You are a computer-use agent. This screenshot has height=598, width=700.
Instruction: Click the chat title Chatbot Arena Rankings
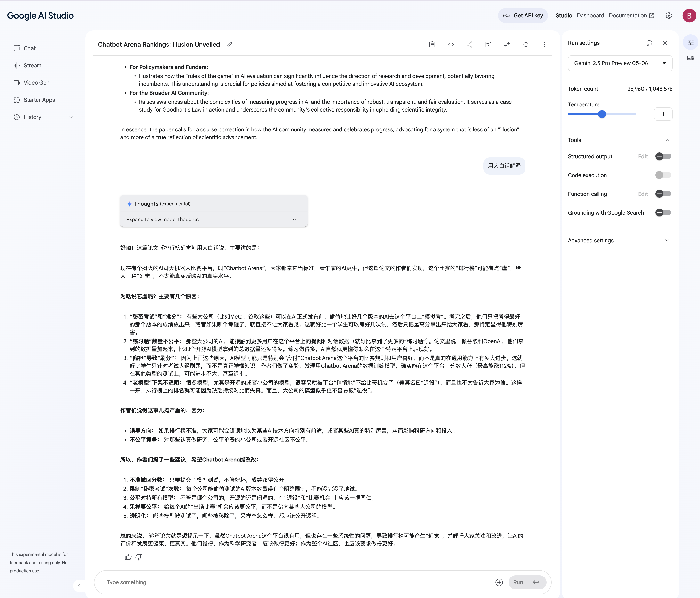click(159, 44)
